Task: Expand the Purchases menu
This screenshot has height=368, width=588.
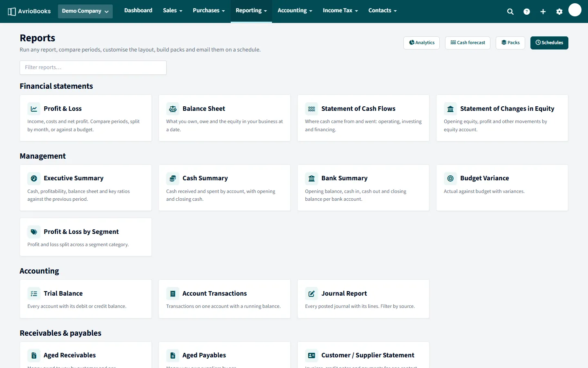Action: click(209, 11)
